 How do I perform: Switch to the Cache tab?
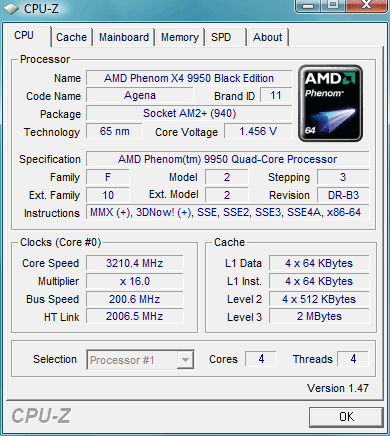71,37
